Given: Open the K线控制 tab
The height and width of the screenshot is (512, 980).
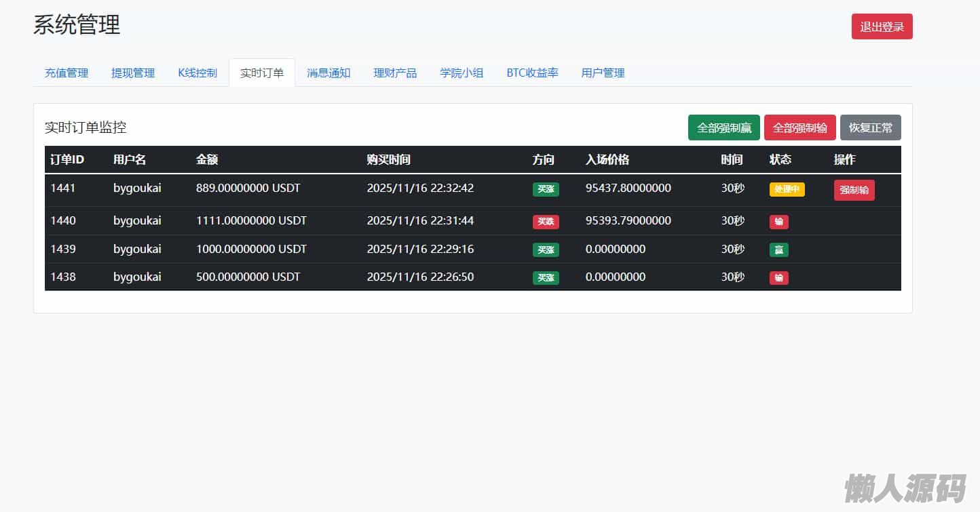Looking at the screenshot, I should pyautogui.click(x=197, y=73).
